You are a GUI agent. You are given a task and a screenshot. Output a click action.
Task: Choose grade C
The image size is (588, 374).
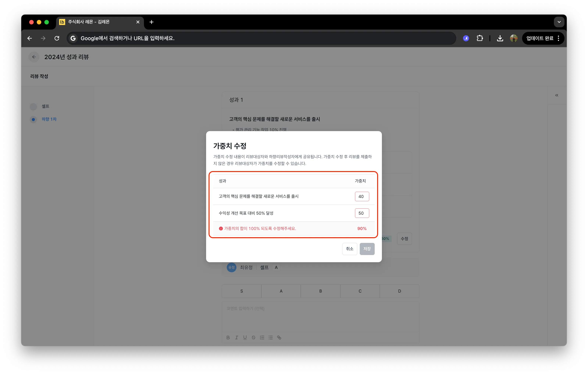click(x=360, y=291)
